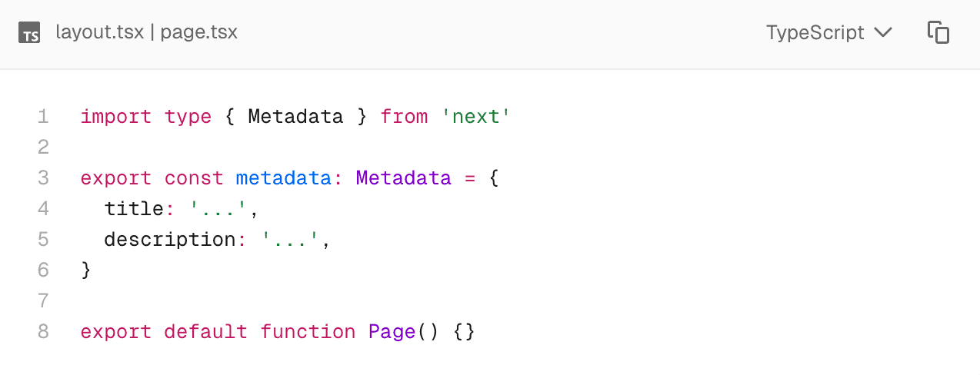Screen dimensions: 980x375
Task: Click the function keyword on line 8
Action: pos(308,332)
